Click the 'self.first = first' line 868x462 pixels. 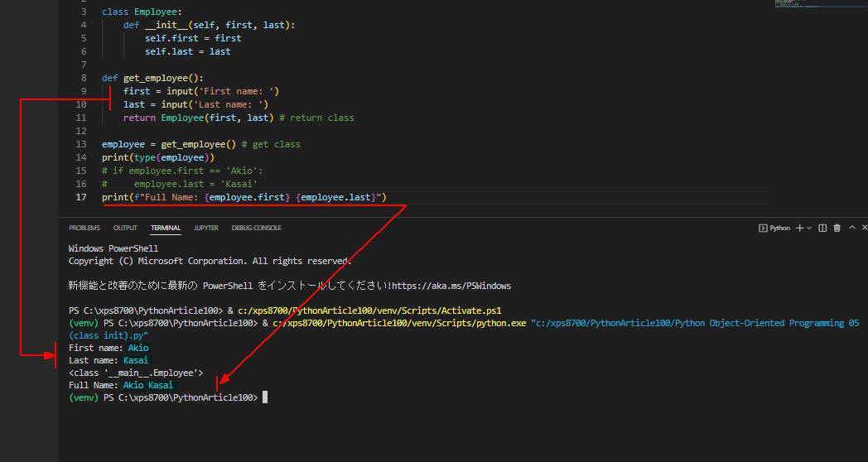(x=193, y=38)
